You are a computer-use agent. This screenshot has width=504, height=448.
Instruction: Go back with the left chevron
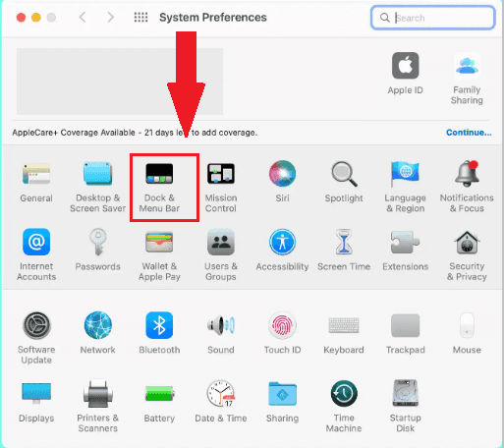click(x=83, y=17)
